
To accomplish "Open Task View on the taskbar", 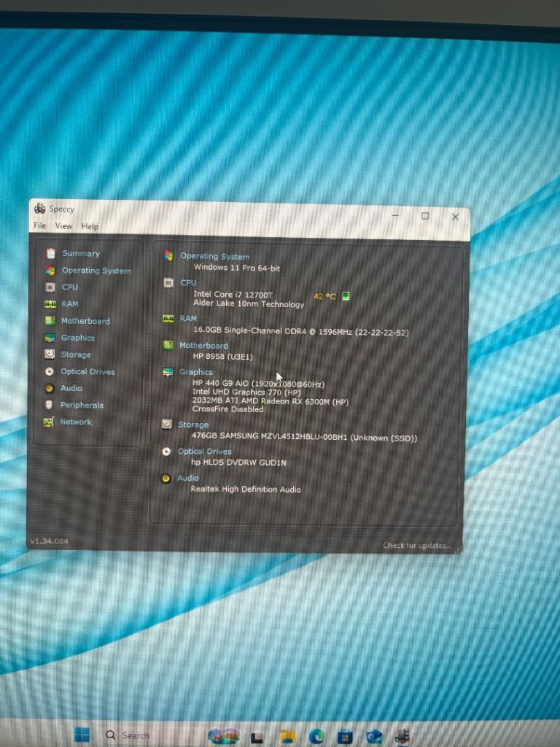I will pos(257,738).
